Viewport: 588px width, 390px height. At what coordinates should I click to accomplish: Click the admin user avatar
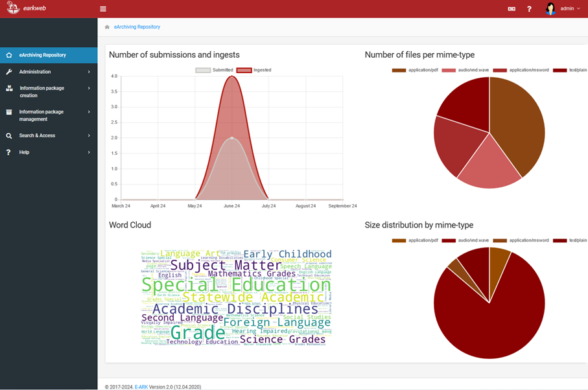[550, 8]
